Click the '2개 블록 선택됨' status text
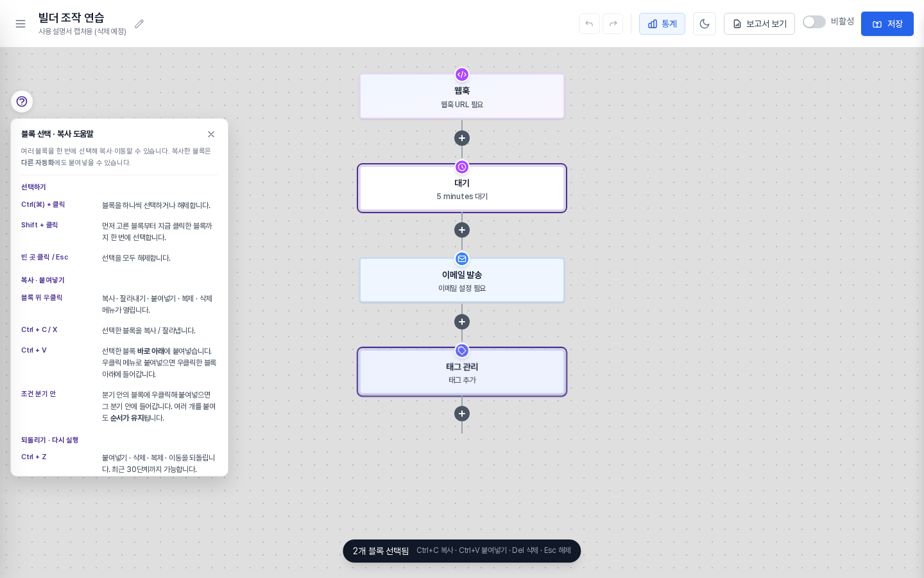The image size is (924, 578). coord(381,551)
